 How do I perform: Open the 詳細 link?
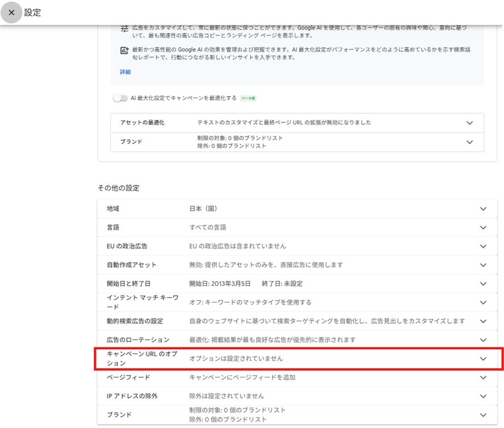(125, 72)
